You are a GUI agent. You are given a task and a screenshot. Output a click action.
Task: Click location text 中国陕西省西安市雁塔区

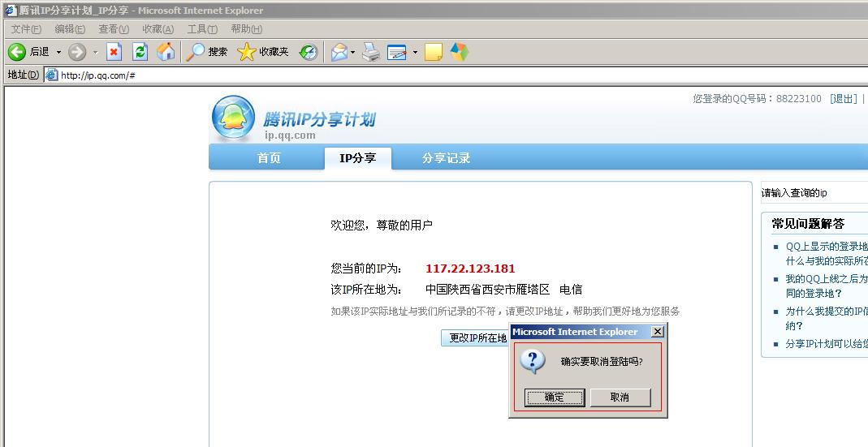point(488,290)
